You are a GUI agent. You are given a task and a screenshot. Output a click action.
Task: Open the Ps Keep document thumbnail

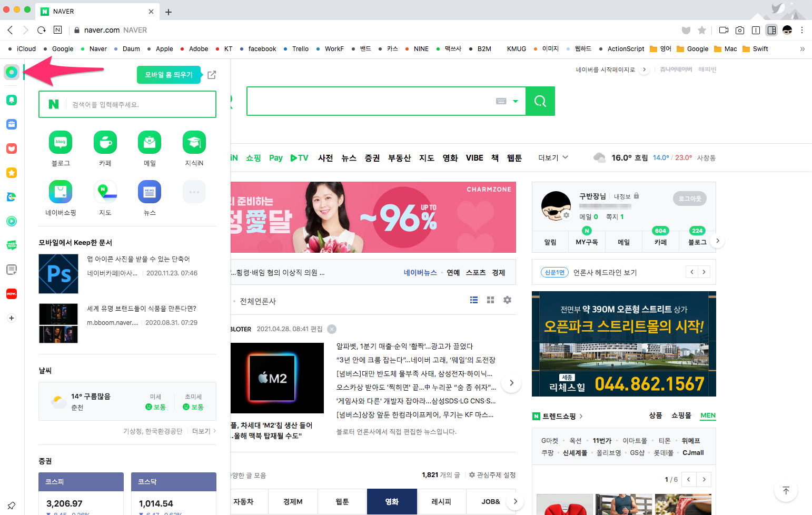(x=58, y=274)
